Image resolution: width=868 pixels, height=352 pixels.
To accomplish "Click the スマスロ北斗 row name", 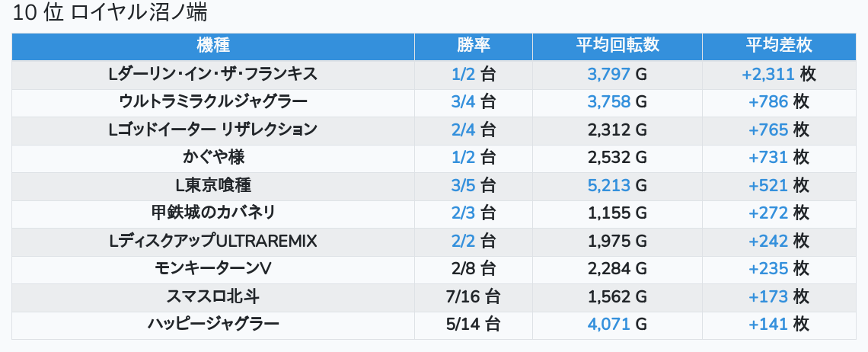I will click(x=212, y=296).
